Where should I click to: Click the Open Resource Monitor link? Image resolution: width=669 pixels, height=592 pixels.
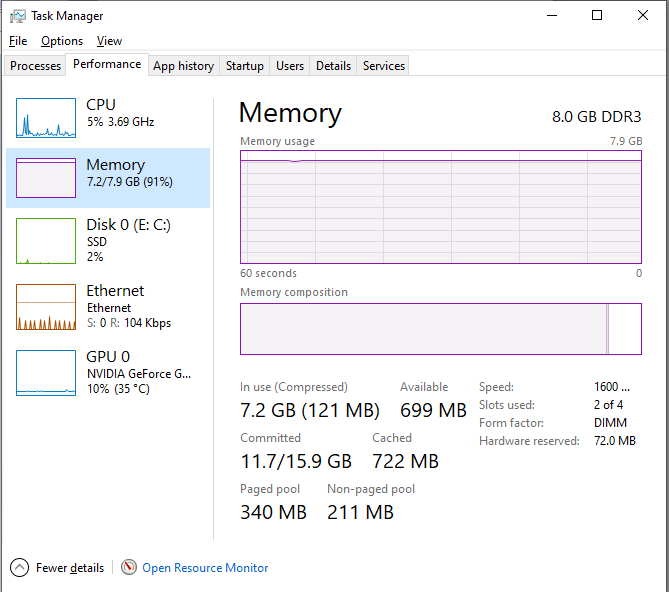point(205,567)
